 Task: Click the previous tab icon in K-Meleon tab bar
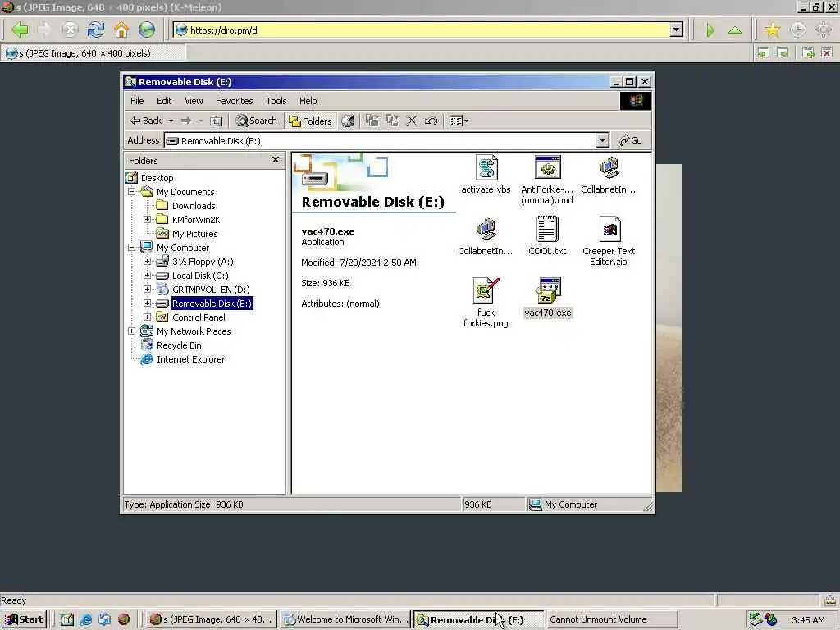coord(763,52)
